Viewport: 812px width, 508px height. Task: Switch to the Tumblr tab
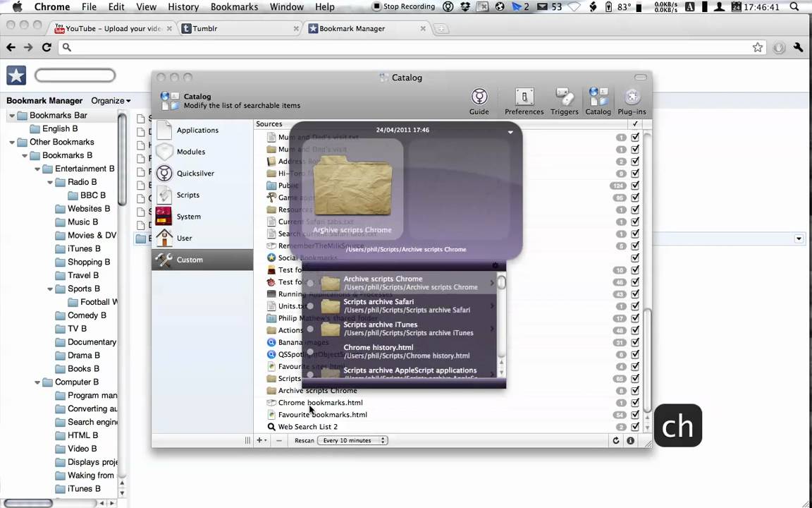pos(240,28)
